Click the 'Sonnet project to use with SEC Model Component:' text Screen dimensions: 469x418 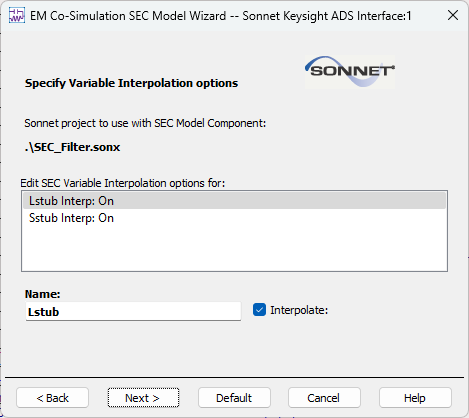[145, 123]
